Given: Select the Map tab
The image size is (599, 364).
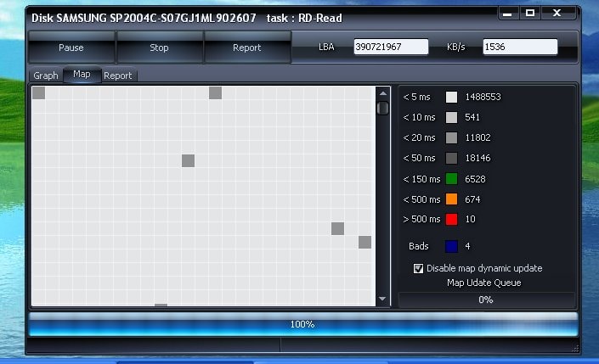Looking at the screenshot, I should (82, 75).
